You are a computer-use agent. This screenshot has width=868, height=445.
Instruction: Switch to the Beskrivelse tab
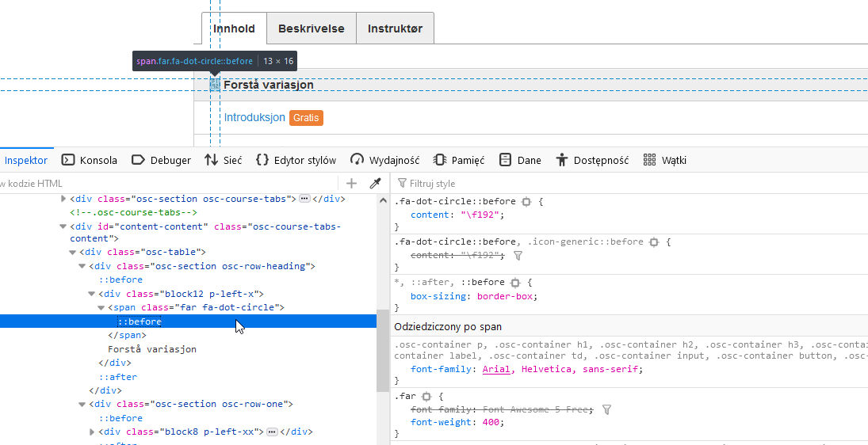click(311, 29)
